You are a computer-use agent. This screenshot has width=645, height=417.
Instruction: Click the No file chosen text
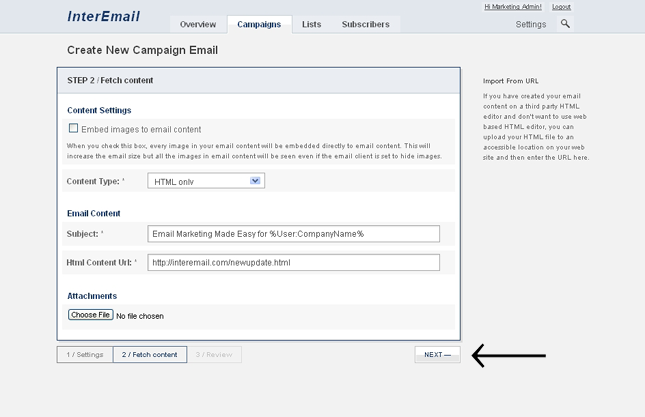coord(140,316)
